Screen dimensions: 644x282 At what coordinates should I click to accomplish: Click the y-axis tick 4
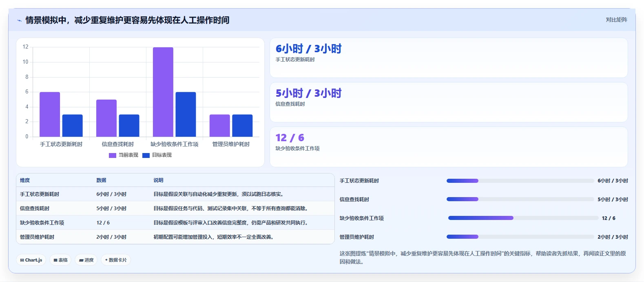click(27, 107)
